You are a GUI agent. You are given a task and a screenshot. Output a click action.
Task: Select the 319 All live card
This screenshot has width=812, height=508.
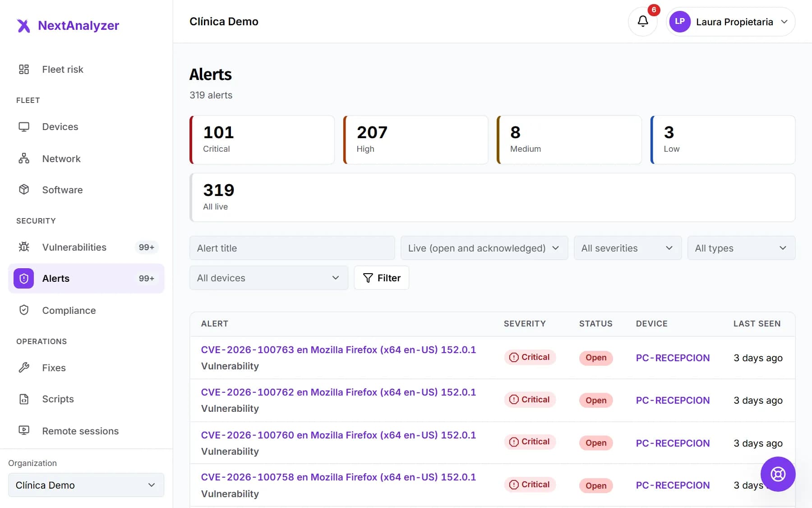click(x=492, y=197)
